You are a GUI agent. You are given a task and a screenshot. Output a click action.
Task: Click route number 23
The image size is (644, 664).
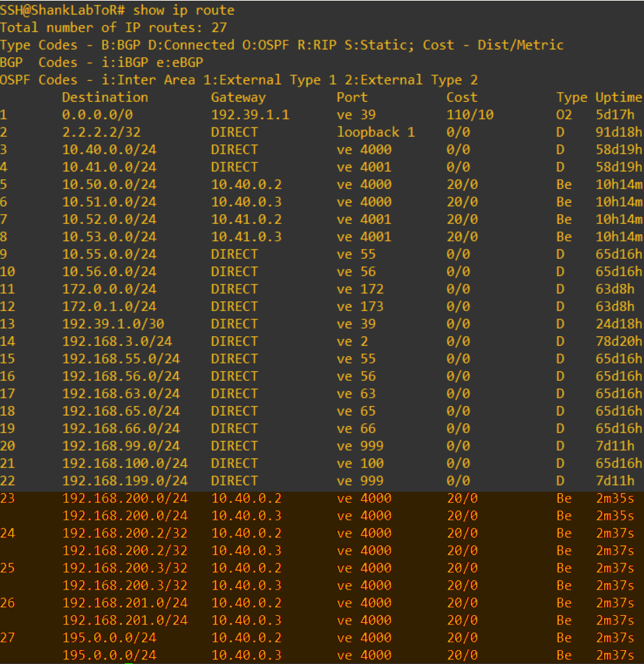pos(8,498)
